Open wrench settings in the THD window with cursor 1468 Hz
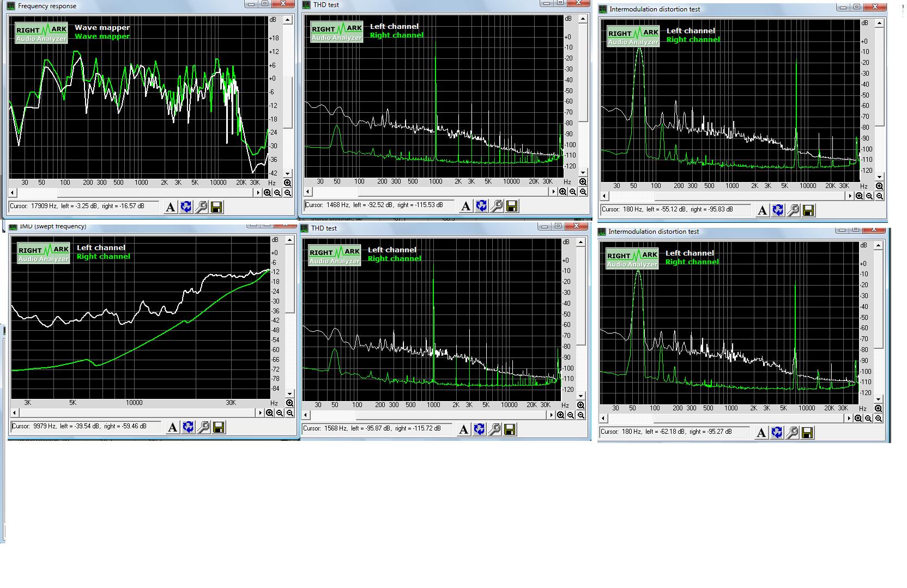This screenshot has height=588, width=907. point(496,206)
